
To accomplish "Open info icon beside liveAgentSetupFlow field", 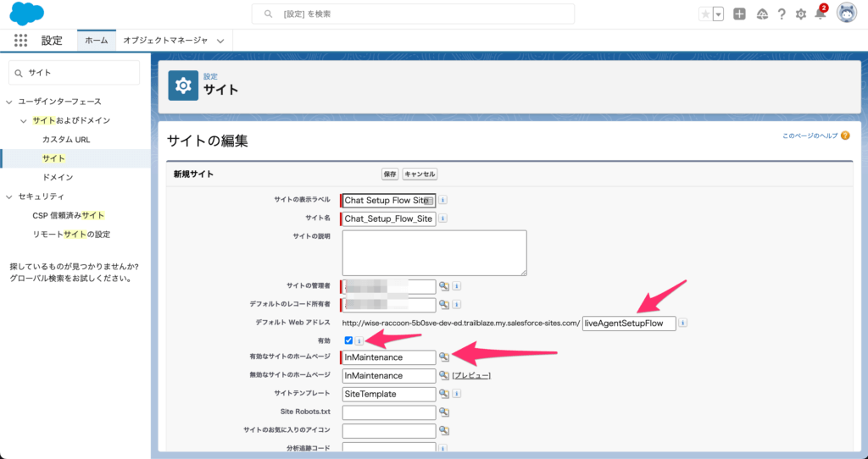I will (683, 323).
